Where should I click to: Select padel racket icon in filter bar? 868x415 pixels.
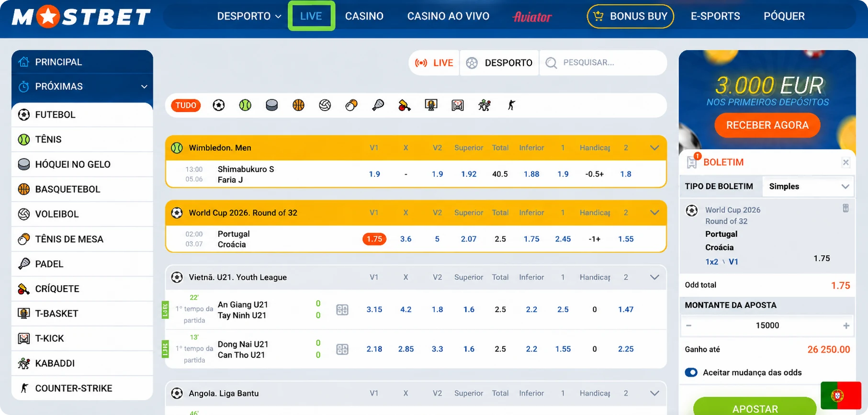tap(378, 105)
